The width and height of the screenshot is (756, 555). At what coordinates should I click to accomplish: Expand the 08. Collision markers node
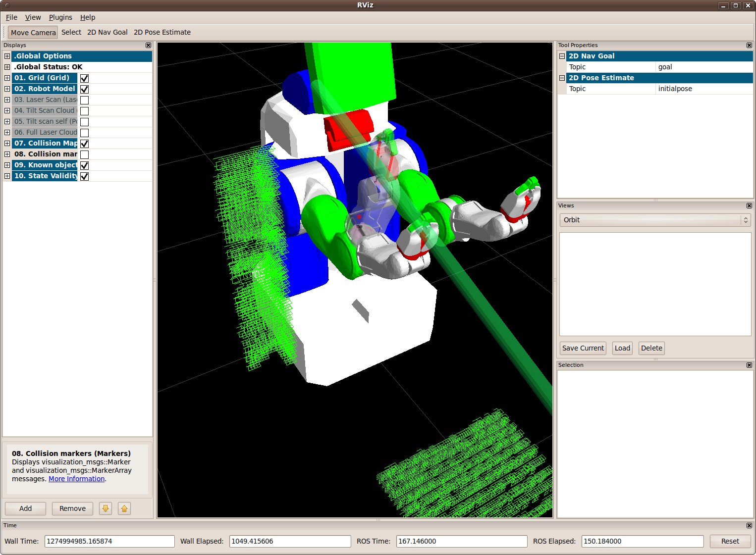pos(7,154)
